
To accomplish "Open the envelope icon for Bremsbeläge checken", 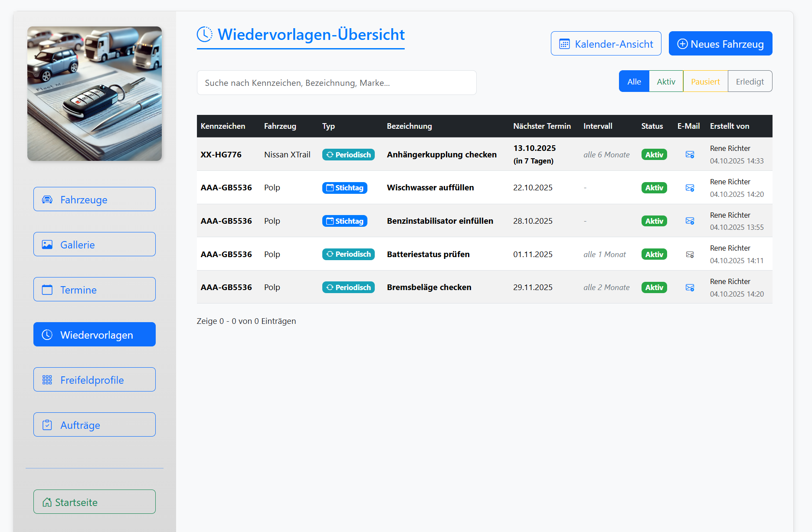I will click(x=690, y=287).
